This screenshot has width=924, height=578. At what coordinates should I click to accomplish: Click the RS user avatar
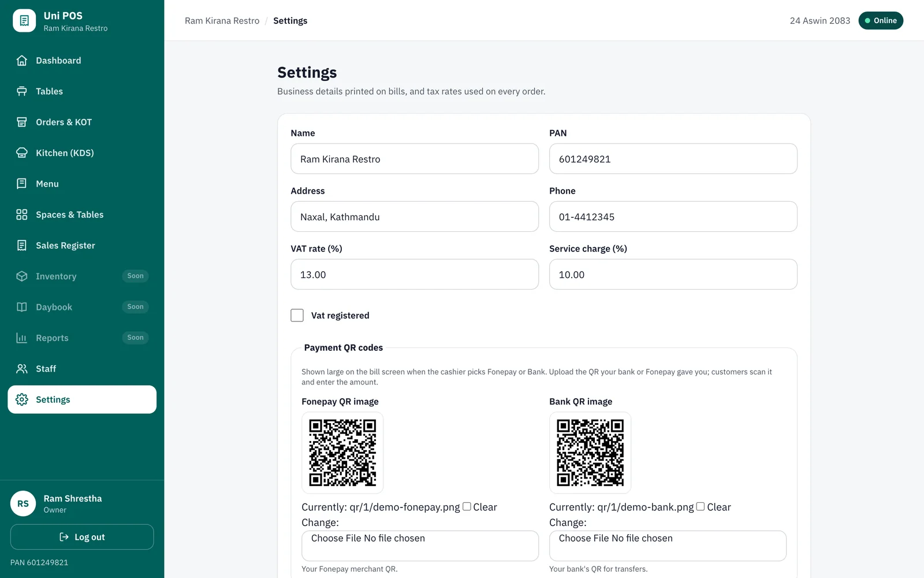pos(23,503)
